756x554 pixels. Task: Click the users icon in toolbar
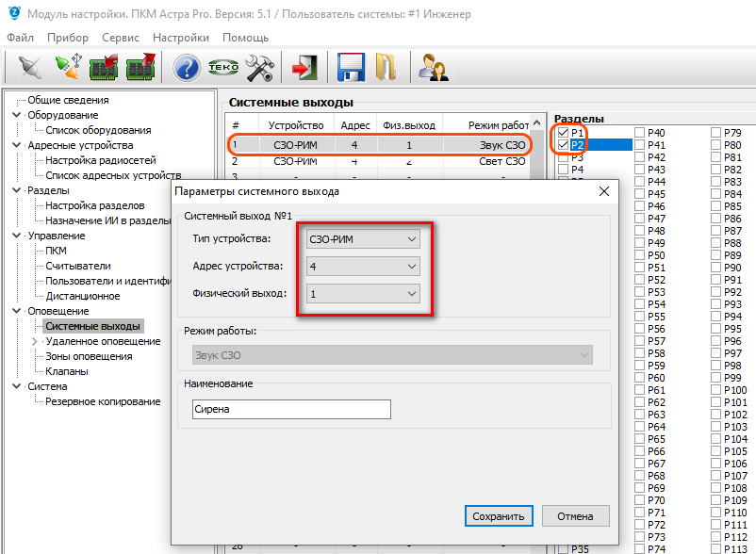[433, 68]
